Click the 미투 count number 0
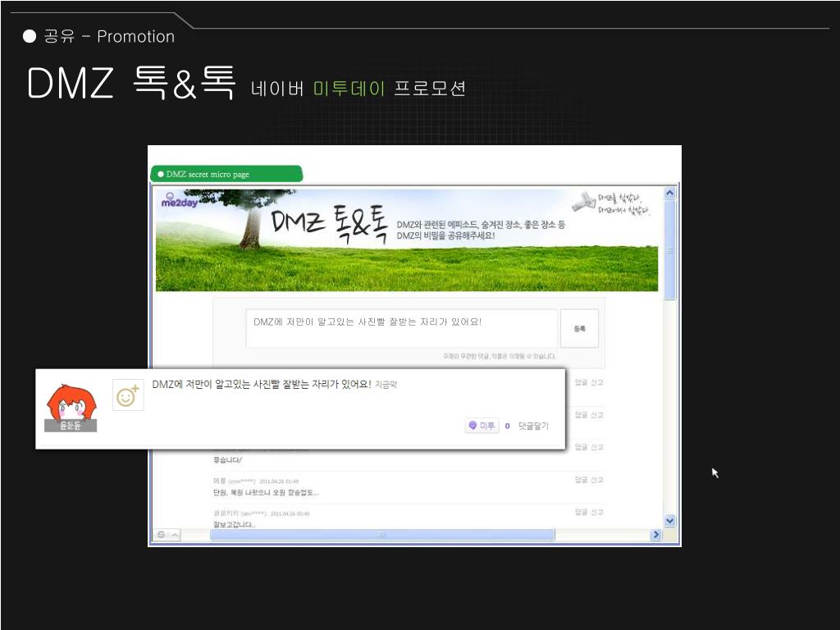 click(507, 426)
